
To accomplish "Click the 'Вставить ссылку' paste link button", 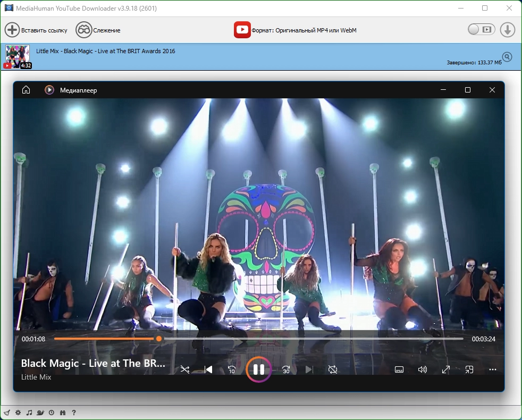I will click(35, 30).
